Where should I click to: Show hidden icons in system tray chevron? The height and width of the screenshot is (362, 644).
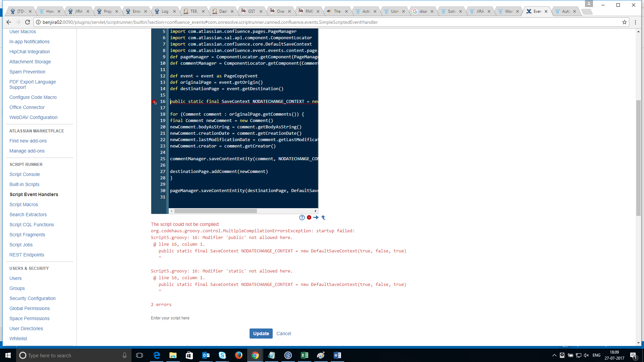click(x=554, y=355)
